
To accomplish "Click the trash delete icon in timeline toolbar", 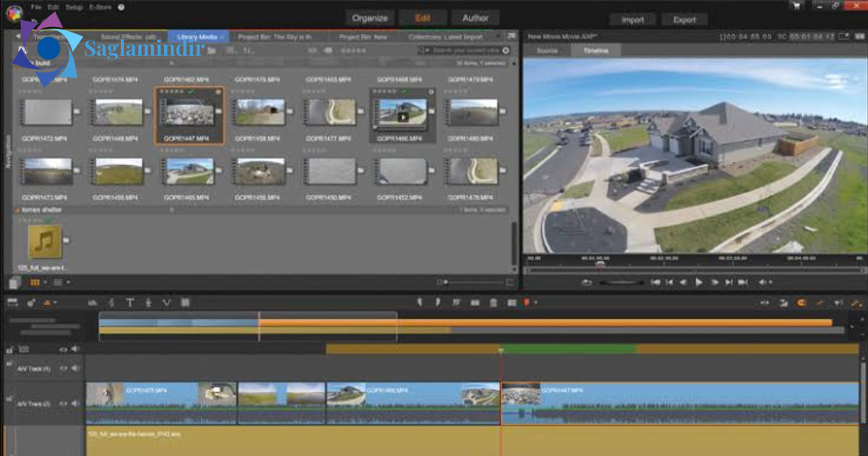I will 493,303.
